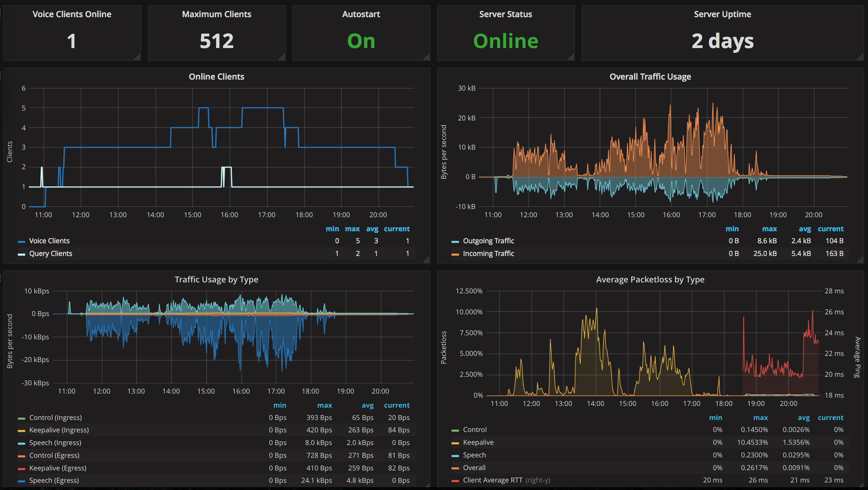This screenshot has height=490, width=868.
Task: Click resize handle on Maximum Clients panel
Action: click(282, 58)
